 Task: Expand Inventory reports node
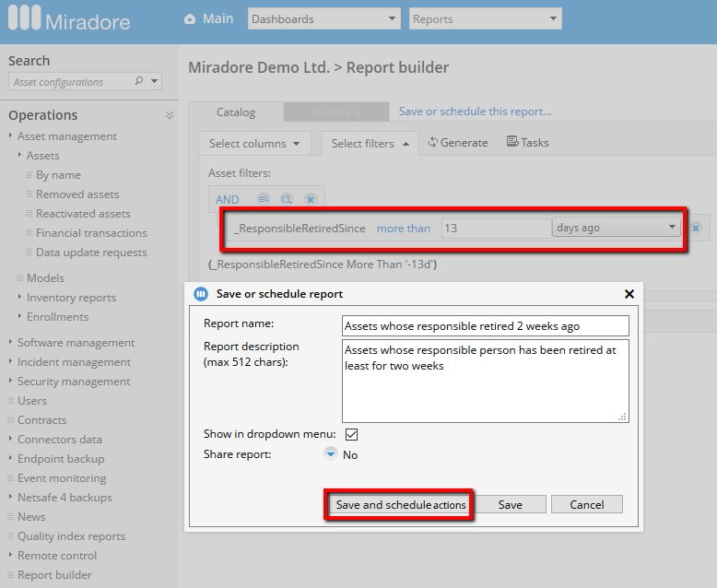pyautogui.click(x=19, y=297)
